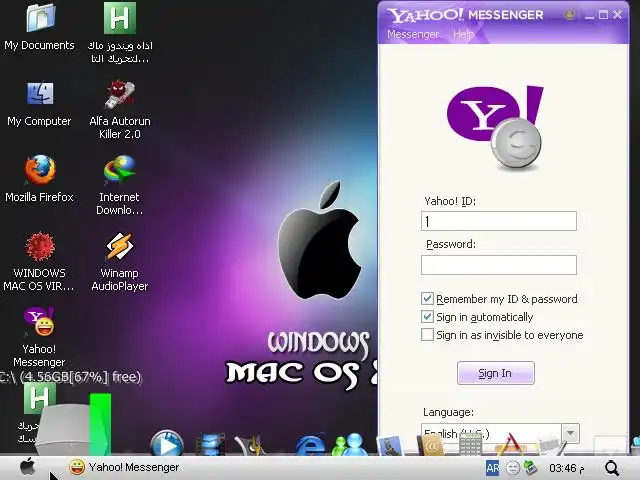Launch Mozilla Firefox from the desktop
Viewport: 640px width, 480px height.
point(40,180)
